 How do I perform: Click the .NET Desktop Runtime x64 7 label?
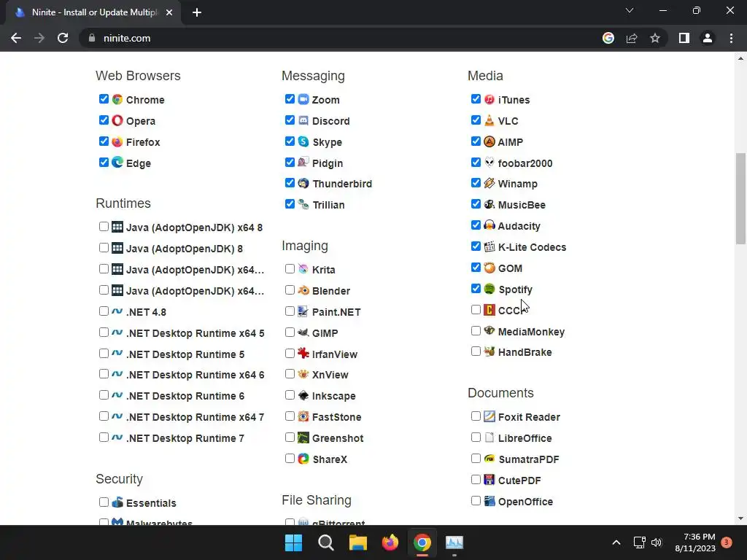tap(195, 417)
